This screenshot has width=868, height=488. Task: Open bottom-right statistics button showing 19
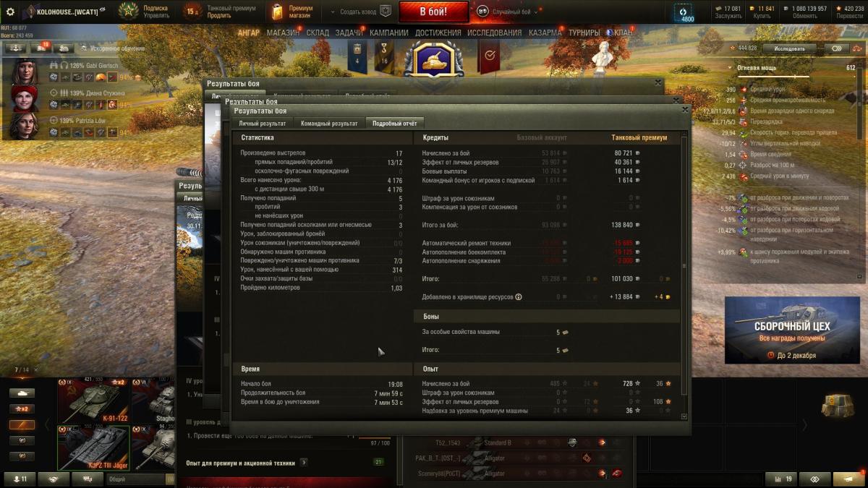point(780,479)
